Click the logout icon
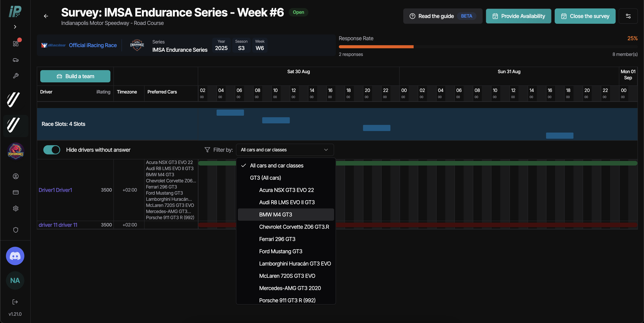This screenshot has height=323, width=644. 15,302
